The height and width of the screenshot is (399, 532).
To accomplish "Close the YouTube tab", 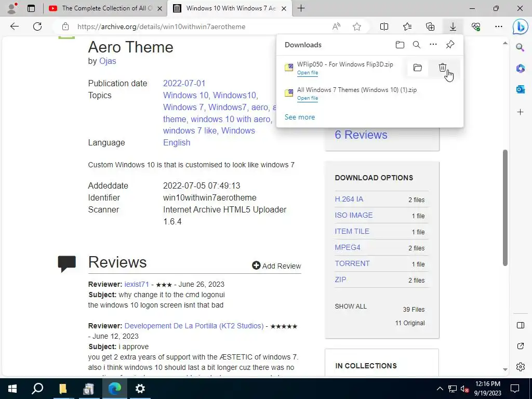I will [x=159, y=8].
